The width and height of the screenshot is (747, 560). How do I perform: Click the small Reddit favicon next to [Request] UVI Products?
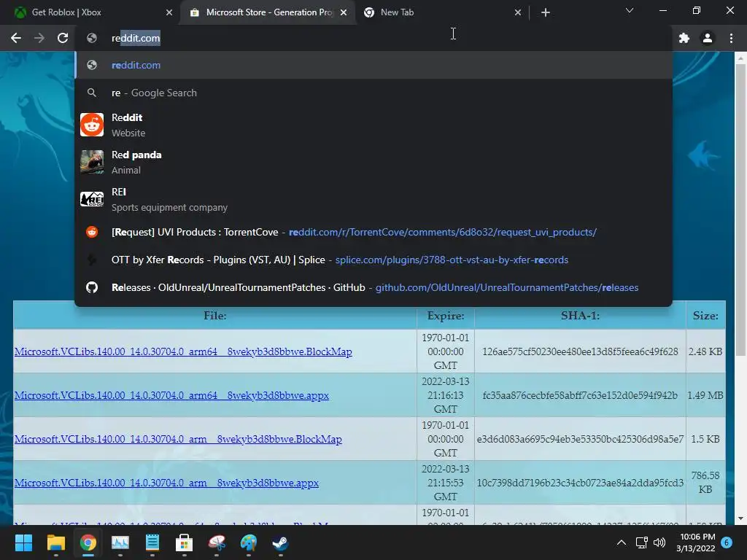92,232
